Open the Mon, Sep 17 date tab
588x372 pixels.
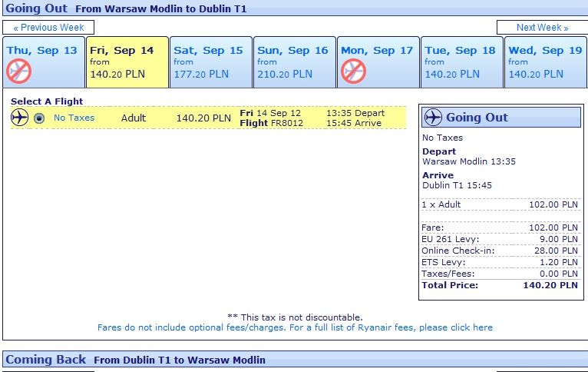point(378,62)
